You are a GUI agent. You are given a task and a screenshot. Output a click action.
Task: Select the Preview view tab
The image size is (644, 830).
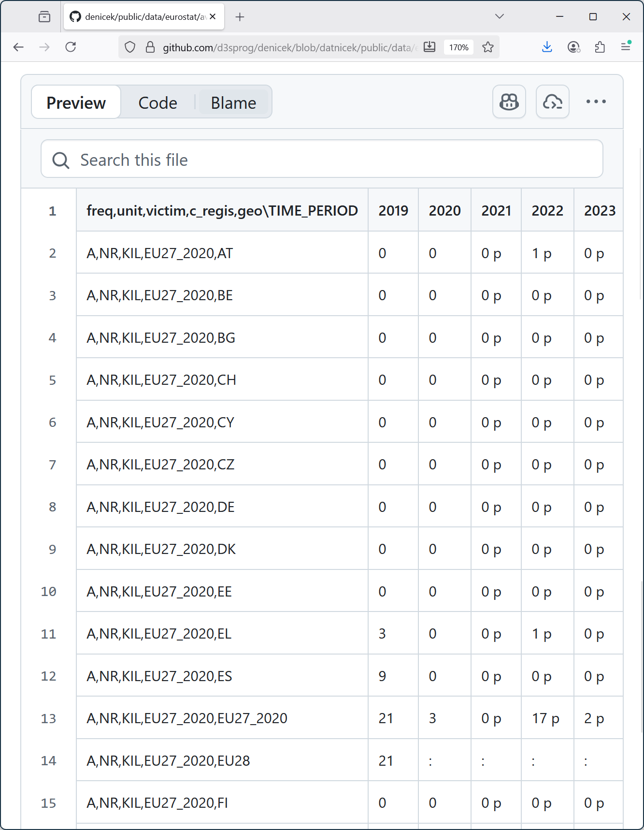tap(76, 102)
